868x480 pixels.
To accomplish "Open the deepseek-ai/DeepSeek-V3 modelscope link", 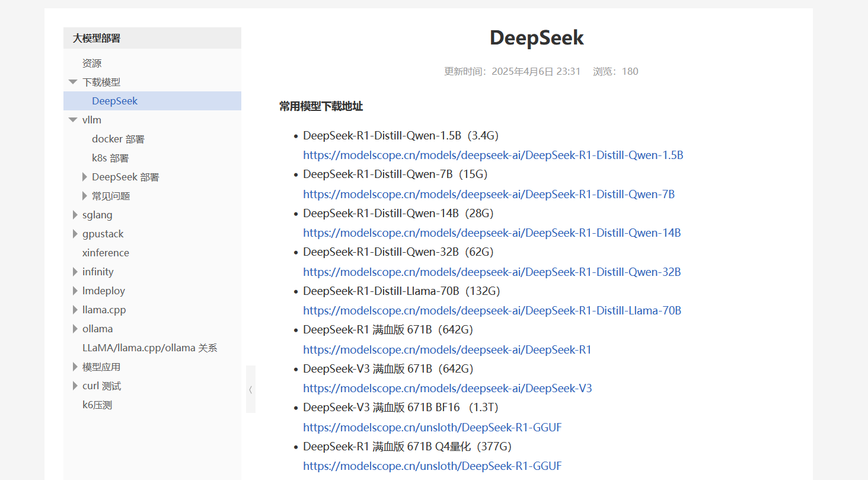I will (x=448, y=388).
